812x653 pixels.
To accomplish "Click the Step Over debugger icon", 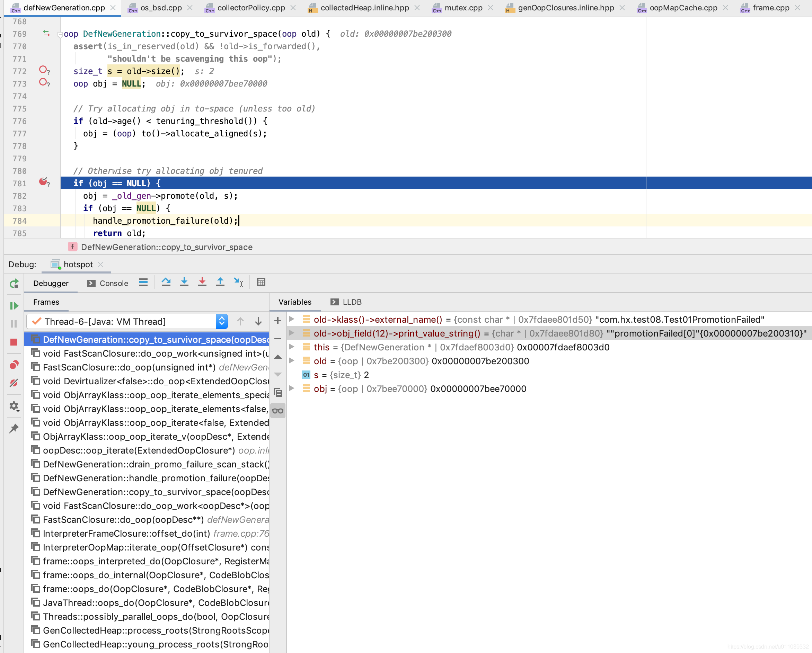I will tap(166, 282).
